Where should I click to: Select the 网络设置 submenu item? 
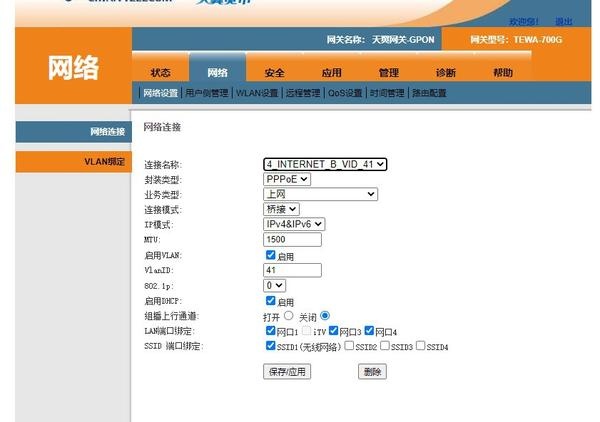pyautogui.click(x=160, y=93)
